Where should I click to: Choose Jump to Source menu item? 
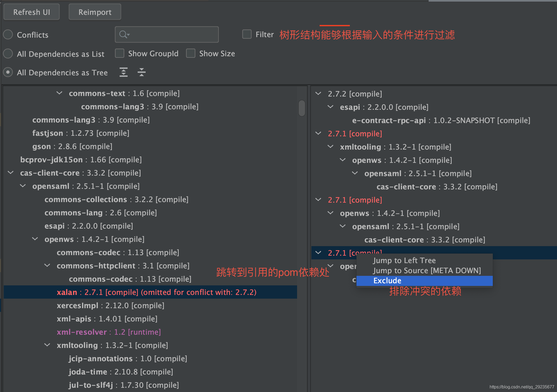point(427,271)
